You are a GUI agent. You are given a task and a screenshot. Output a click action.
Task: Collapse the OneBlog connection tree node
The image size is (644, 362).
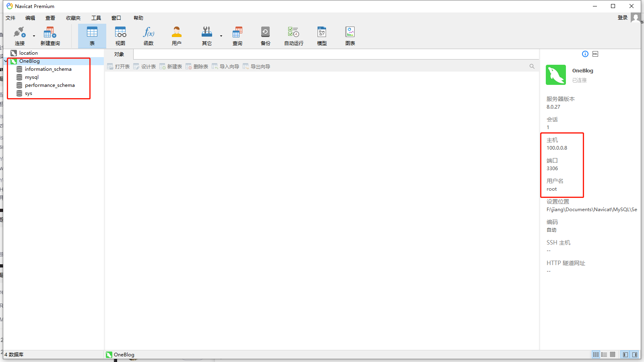click(6, 61)
